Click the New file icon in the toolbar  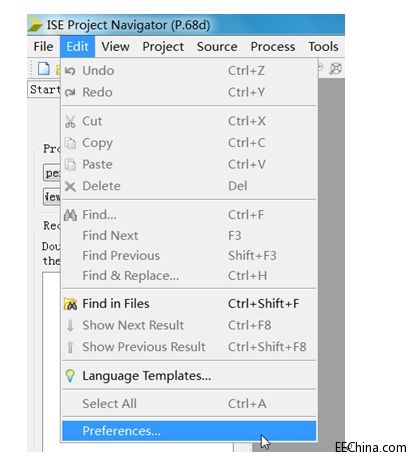(44, 69)
